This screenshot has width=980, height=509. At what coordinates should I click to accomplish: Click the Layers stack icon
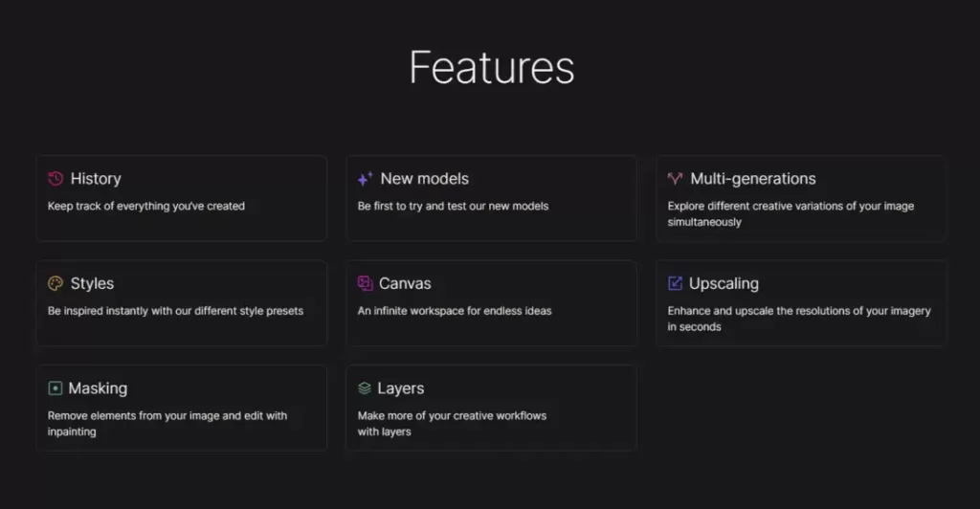pos(365,388)
